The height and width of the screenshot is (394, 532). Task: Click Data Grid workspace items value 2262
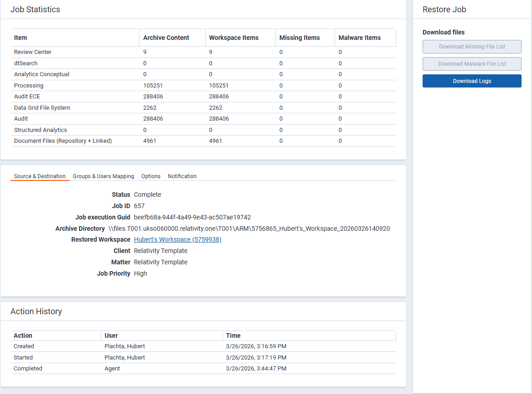point(216,108)
